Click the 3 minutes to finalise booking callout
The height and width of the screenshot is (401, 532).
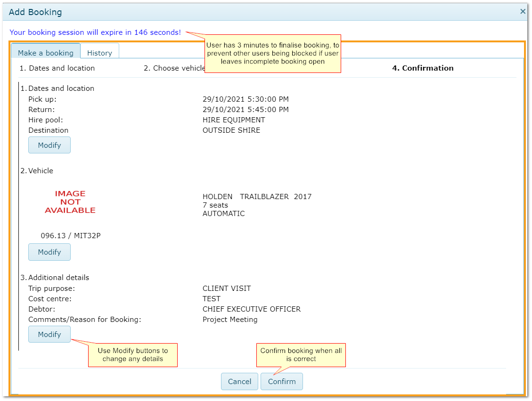(272, 53)
